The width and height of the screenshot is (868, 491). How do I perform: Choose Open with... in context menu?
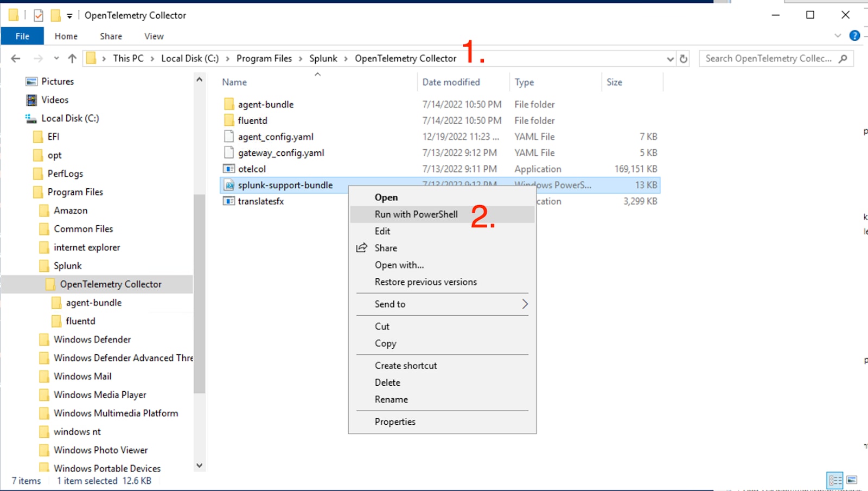[442, 265]
